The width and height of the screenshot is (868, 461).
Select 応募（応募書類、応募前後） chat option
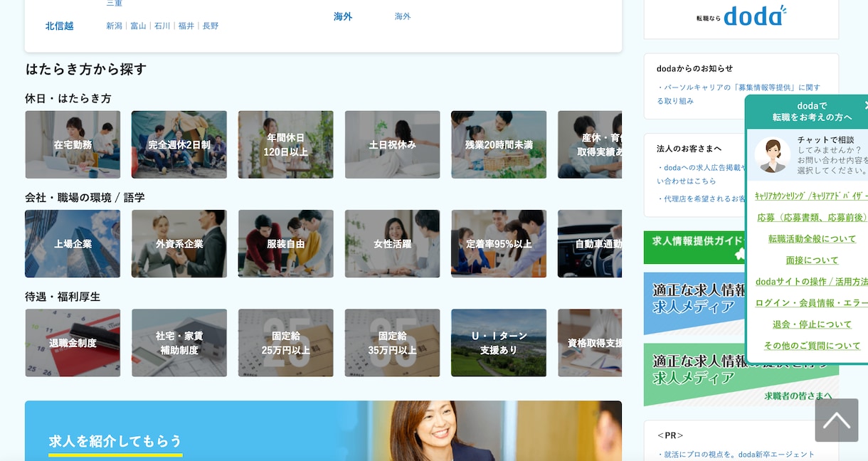(x=812, y=218)
